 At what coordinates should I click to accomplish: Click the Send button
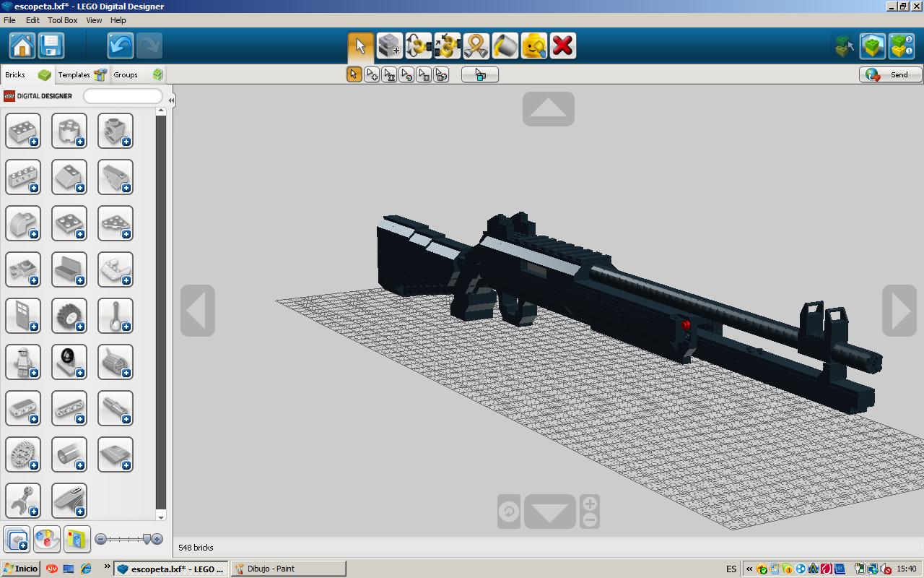coord(890,74)
